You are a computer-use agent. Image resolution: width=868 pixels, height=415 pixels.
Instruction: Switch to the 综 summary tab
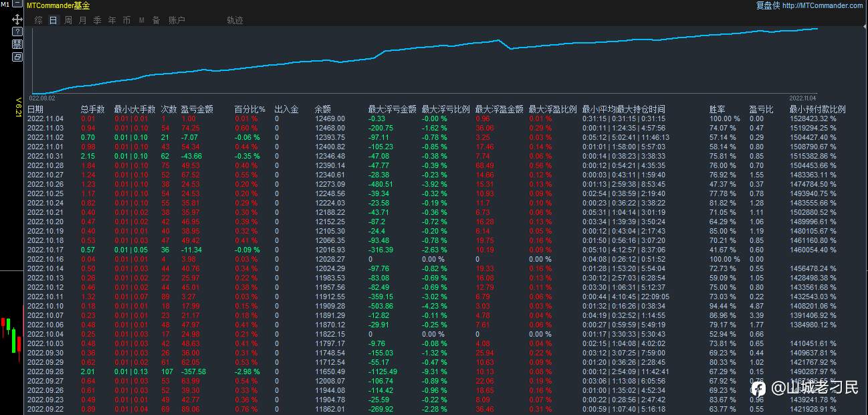pyautogui.click(x=38, y=20)
